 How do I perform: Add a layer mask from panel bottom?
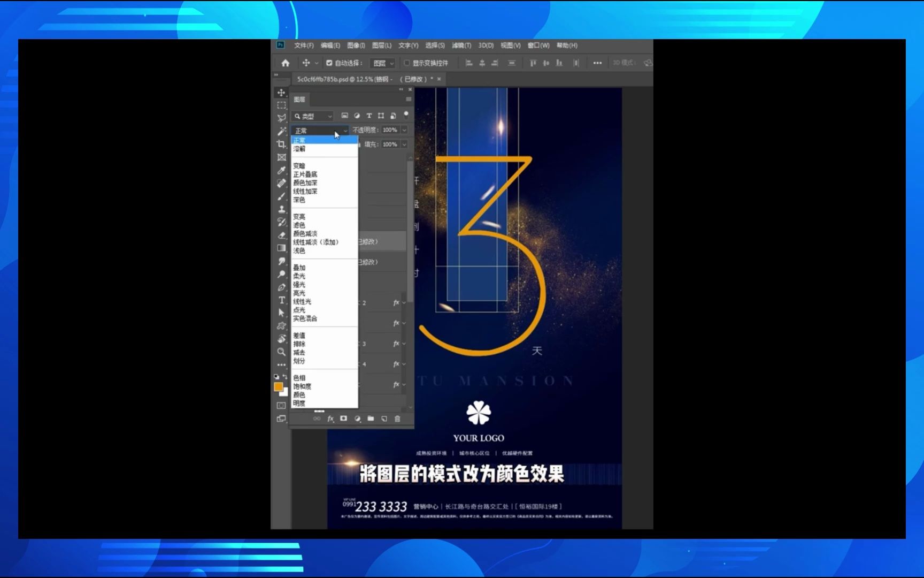344,419
